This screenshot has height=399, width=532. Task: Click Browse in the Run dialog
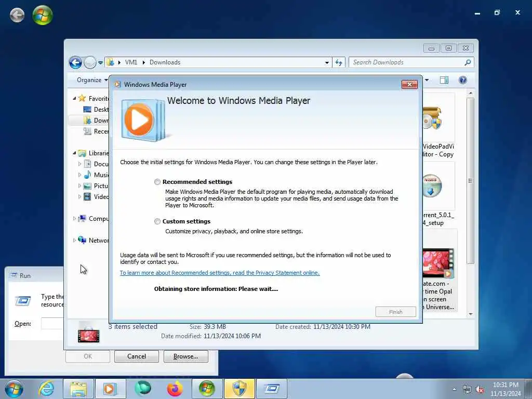[185, 356]
